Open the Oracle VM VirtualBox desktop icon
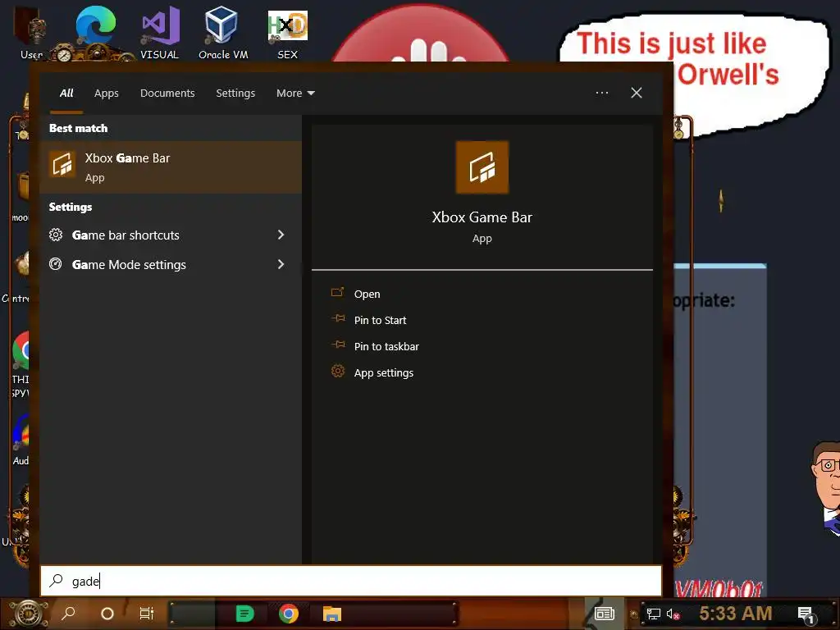Screen dimensions: 840x630 (223, 32)
